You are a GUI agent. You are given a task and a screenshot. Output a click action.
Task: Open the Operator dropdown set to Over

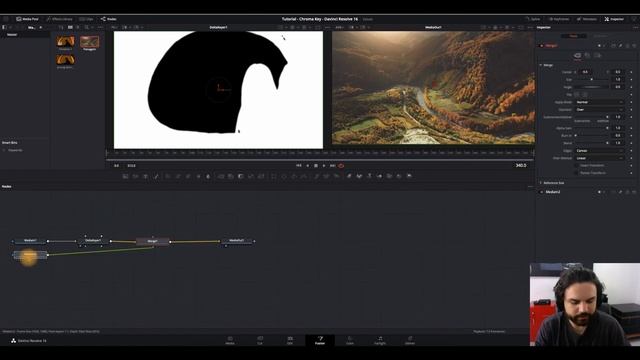600,109
